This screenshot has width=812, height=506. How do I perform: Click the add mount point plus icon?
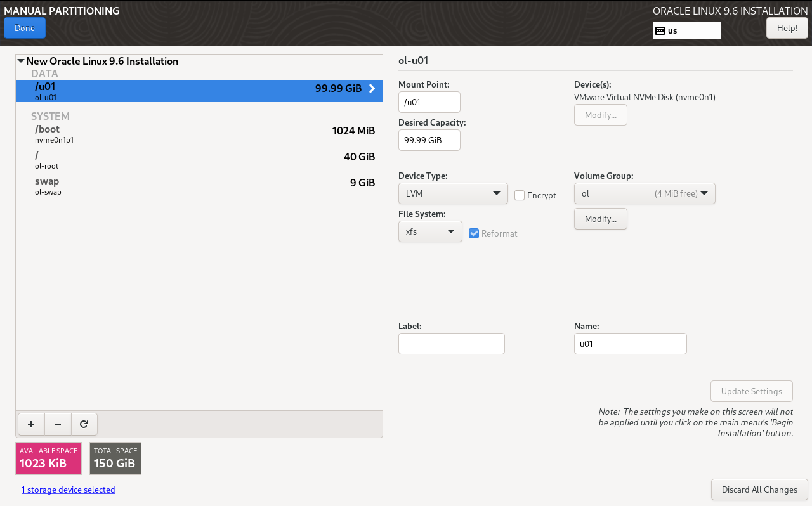click(x=31, y=424)
